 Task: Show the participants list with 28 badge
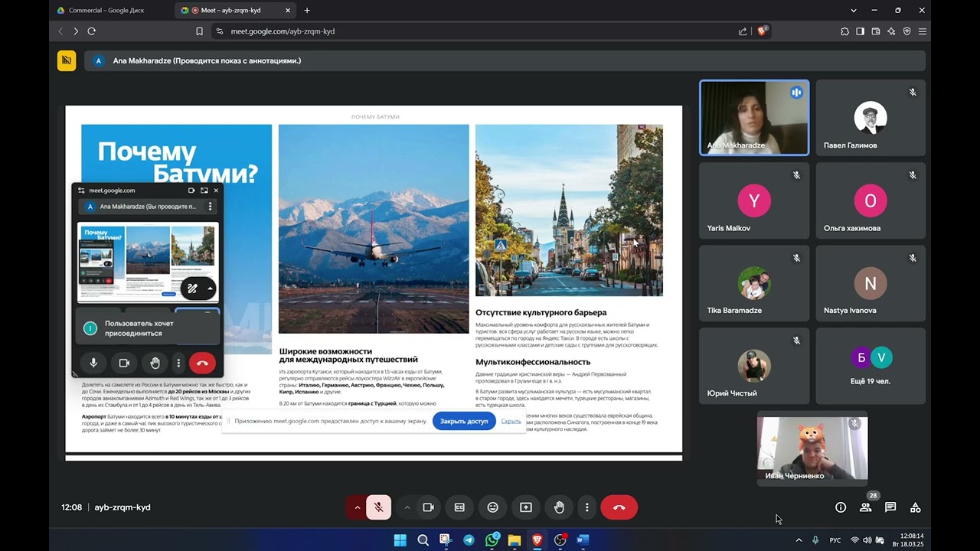[x=865, y=507]
